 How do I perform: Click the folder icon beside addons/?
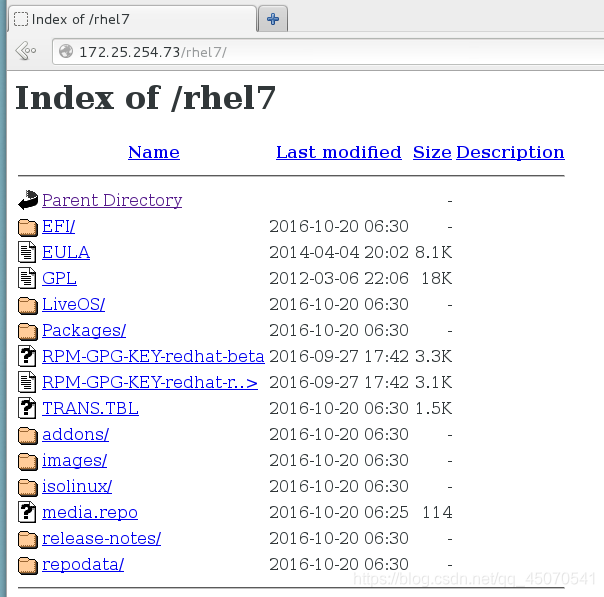tap(28, 435)
